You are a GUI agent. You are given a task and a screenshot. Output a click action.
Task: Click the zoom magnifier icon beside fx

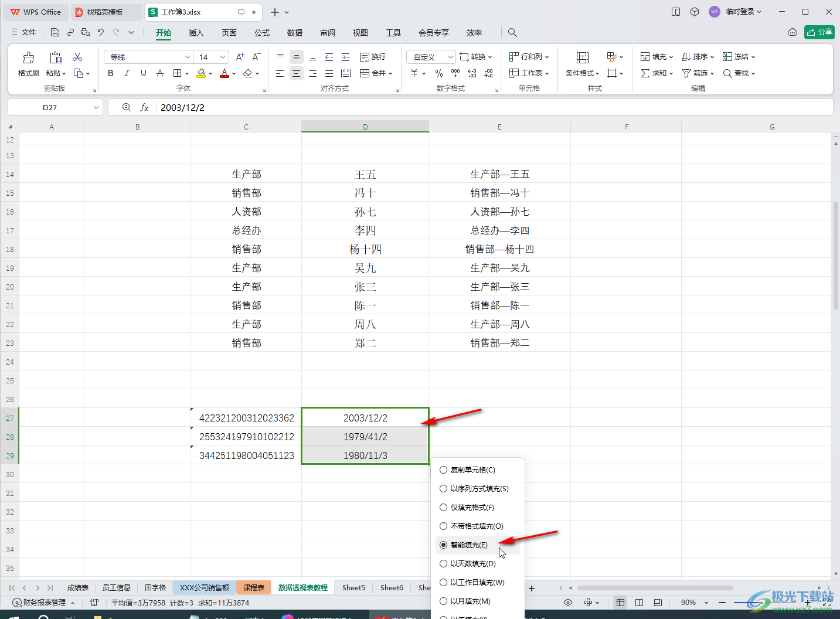126,107
